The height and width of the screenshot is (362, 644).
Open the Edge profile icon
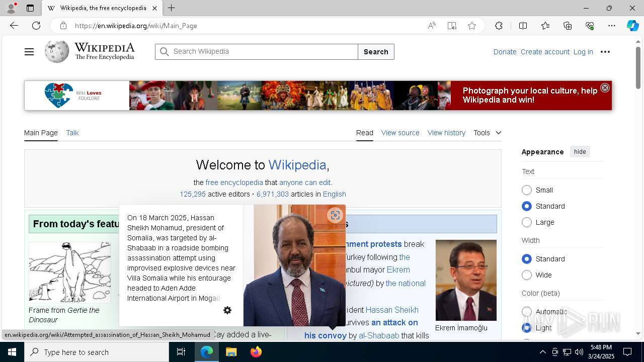(x=11, y=8)
